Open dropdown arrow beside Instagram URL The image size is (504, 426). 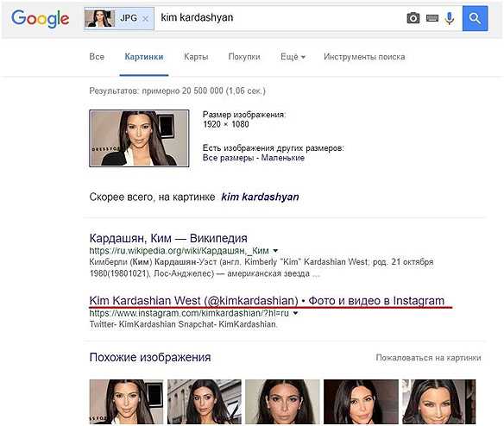[x=295, y=313]
